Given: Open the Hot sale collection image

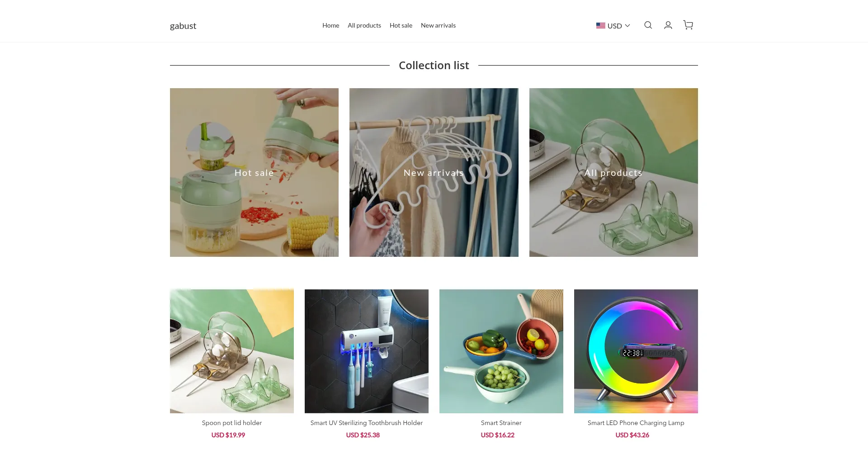Looking at the screenshot, I should (254, 172).
